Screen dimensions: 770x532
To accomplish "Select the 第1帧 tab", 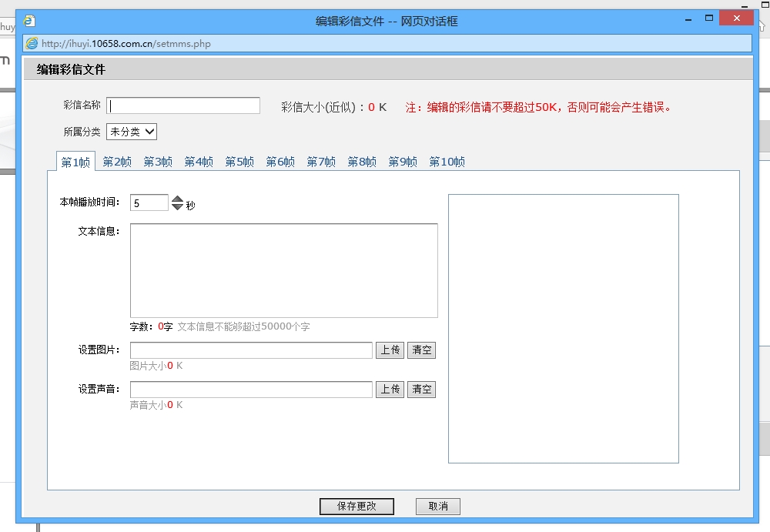I will pyautogui.click(x=75, y=162).
